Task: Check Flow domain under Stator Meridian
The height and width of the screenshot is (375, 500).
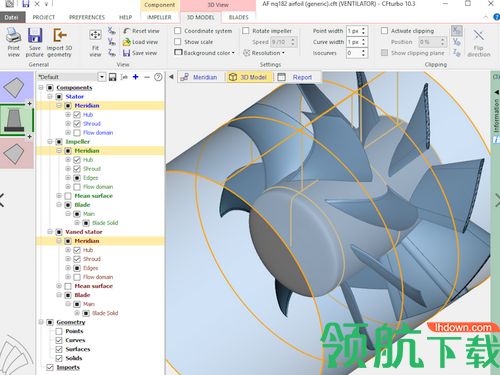Action: pyautogui.click(x=77, y=133)
